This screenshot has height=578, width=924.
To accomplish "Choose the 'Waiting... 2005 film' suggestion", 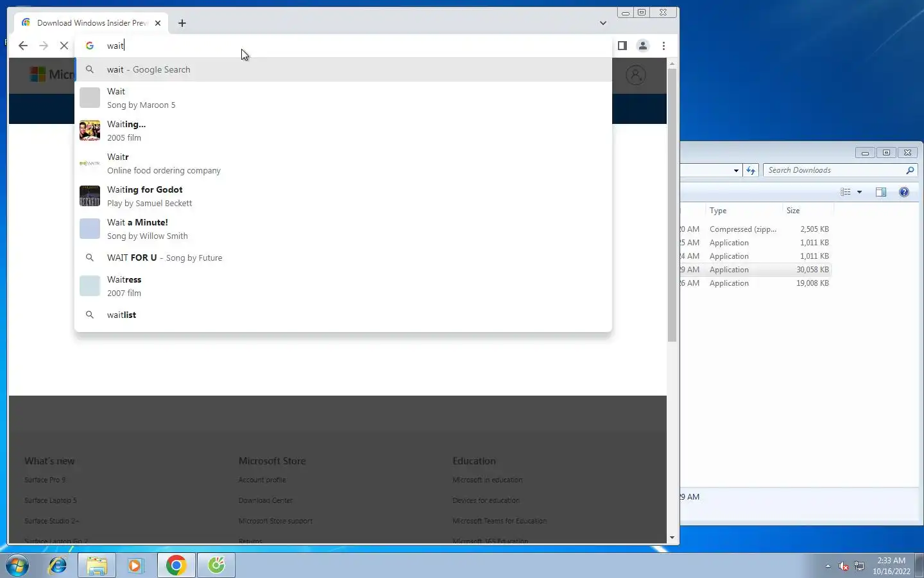I will (343, 130).
